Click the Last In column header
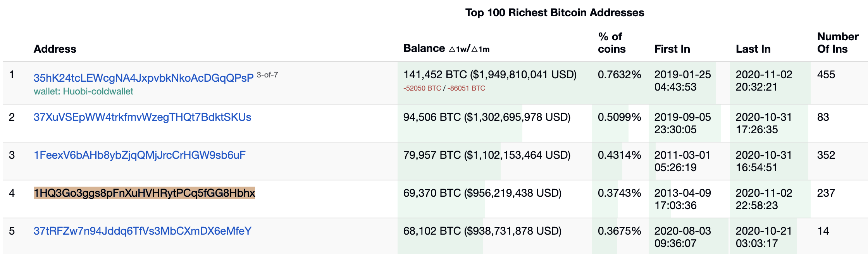The width and height of the screenshot is (868, 254). click(x=753, y=49)
